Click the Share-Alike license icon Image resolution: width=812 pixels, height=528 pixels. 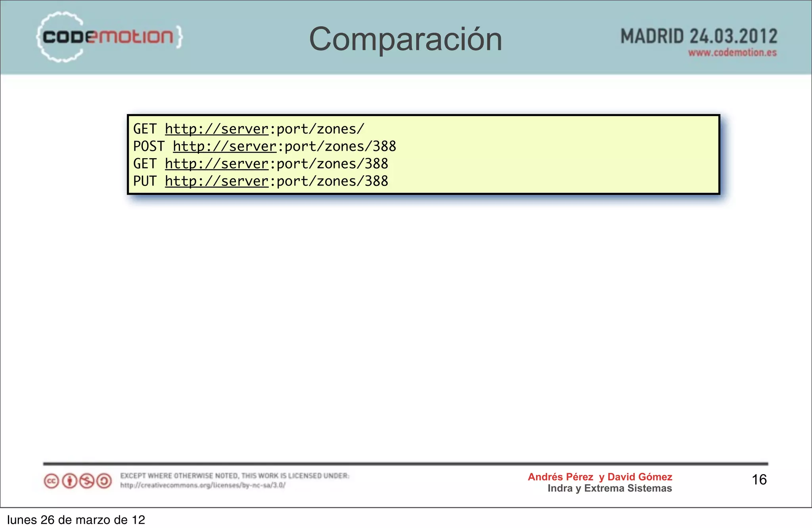point(104,481)
